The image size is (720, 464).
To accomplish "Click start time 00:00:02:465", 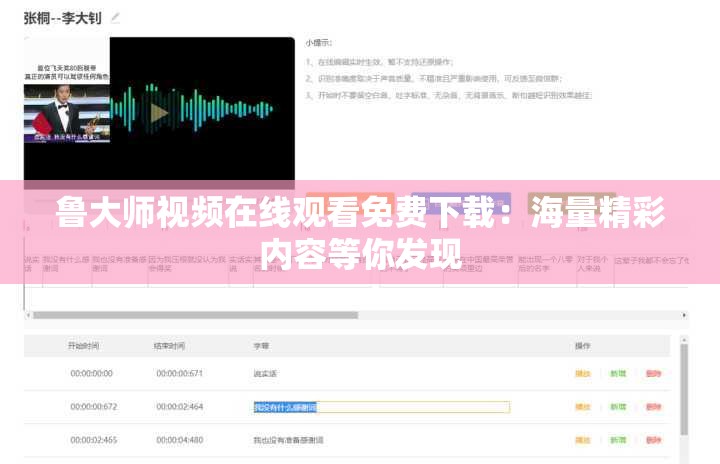I will 94,440.
